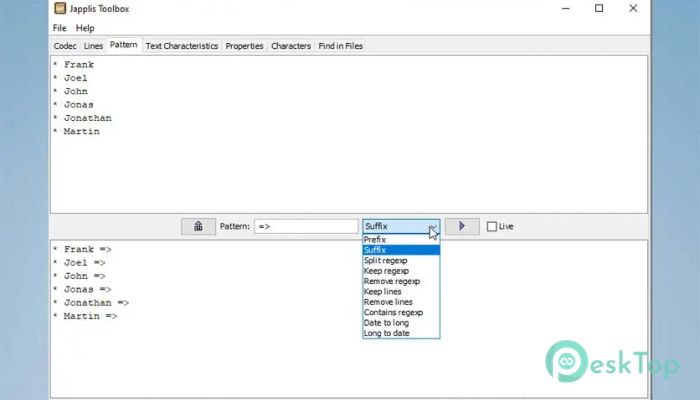Maximize the Japplis Toolbox window
The height and width of the screenshot is (400, 700).
[599, 8]
